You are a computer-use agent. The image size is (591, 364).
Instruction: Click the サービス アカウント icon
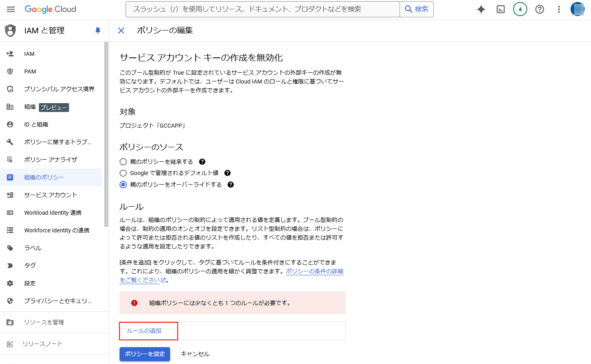click(10, 195)
